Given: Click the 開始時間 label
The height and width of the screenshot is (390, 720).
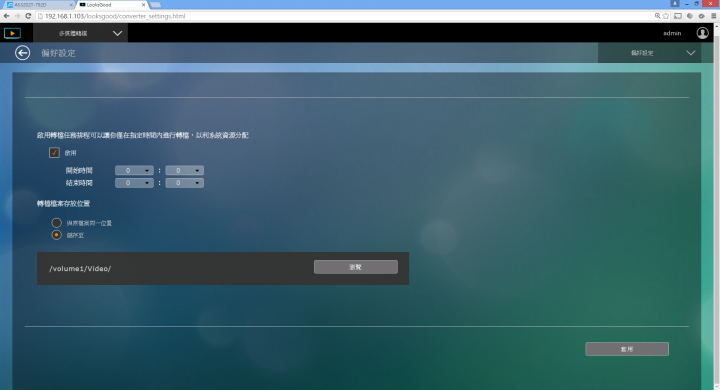Looking at the screenshot, I should pos(79,170).
